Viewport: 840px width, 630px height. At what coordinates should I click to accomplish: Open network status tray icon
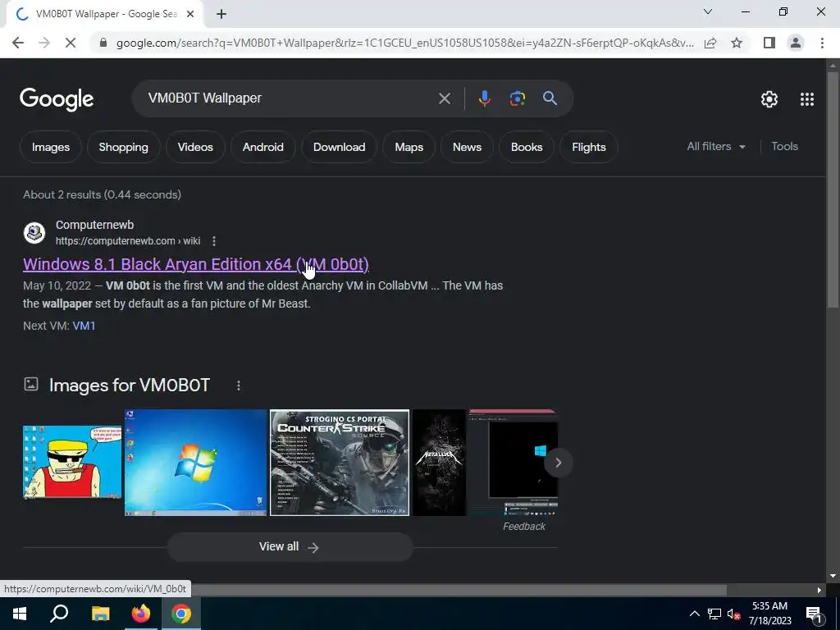(714, 614)
